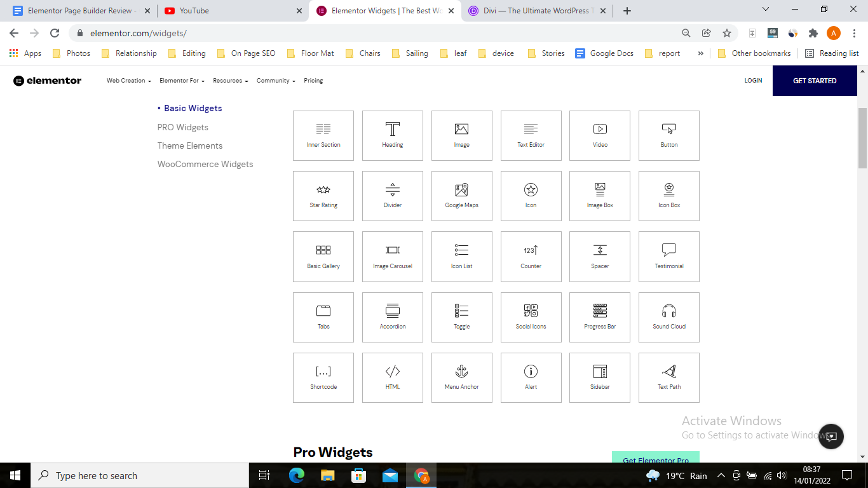
Task: Select the Spacer widget
Action: pos(600,257)
